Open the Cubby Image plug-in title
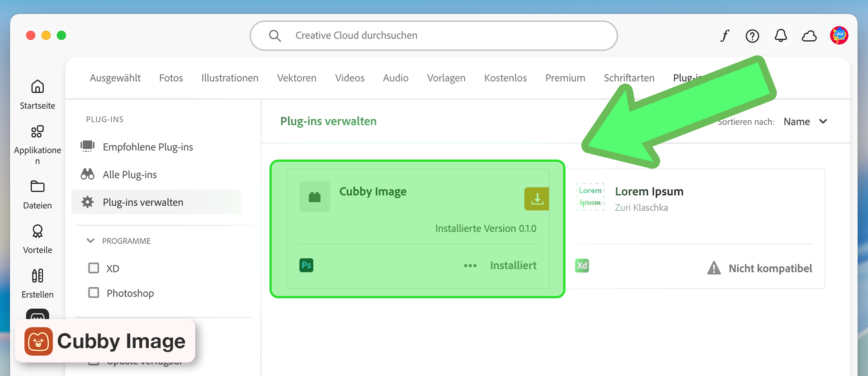Image resolution: width=868 pixels, height=376 pixels. pos(373,192)
